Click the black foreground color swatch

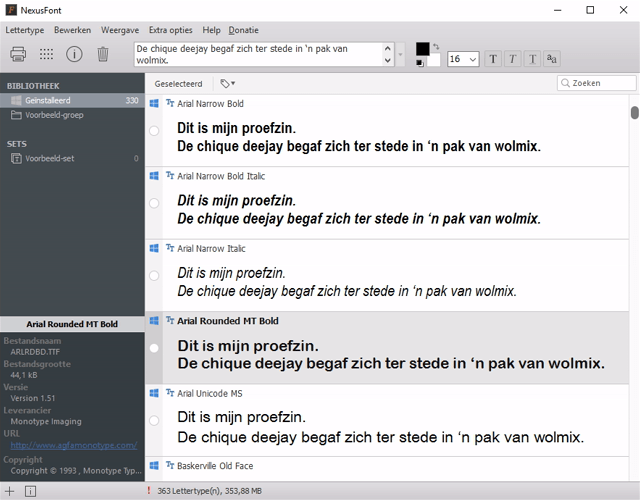coord(422,49)
